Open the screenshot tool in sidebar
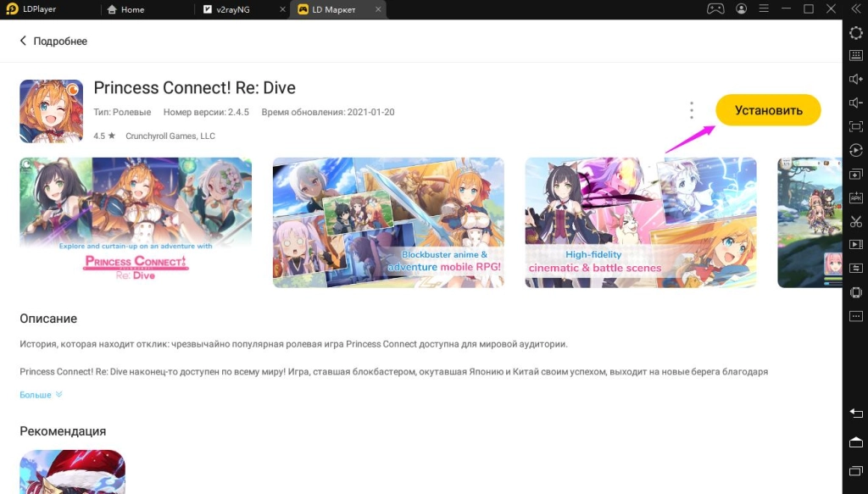Viewport: 868px width, 494px height. [854, 219]
